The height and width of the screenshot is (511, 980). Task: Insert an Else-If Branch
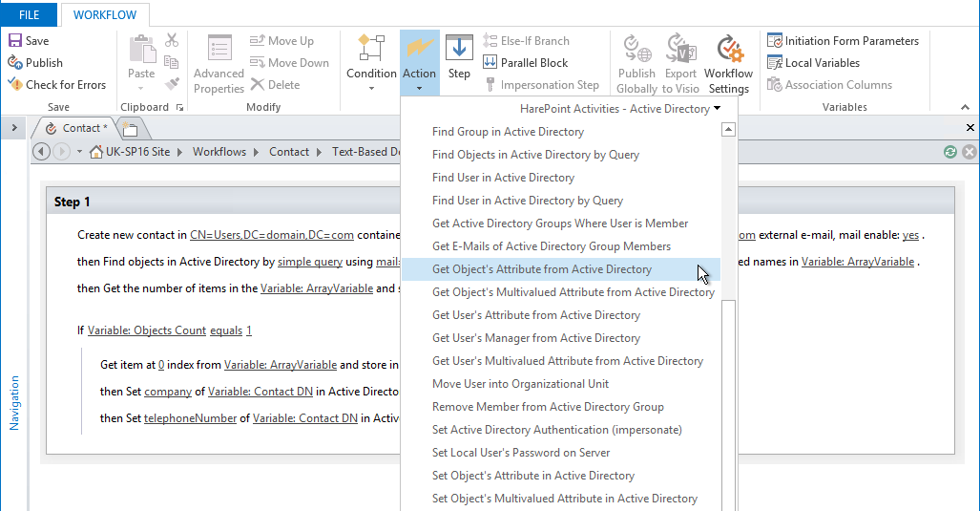(x=526, y=41)
